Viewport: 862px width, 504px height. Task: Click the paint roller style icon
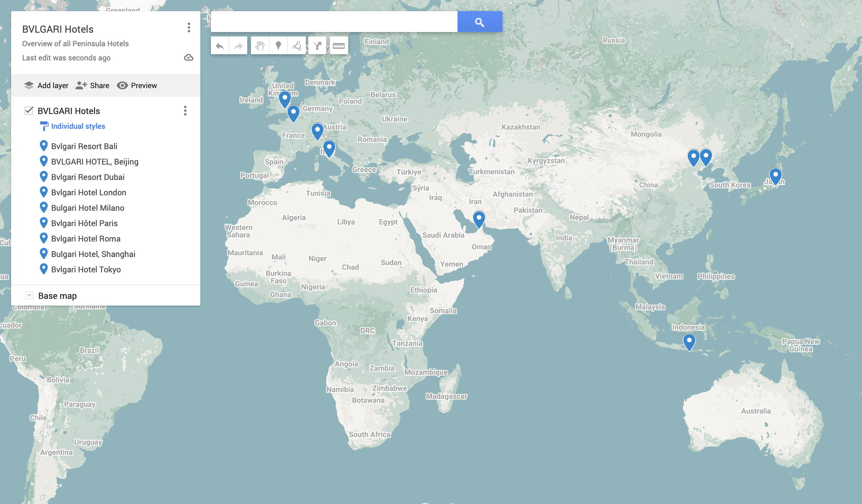44,126
